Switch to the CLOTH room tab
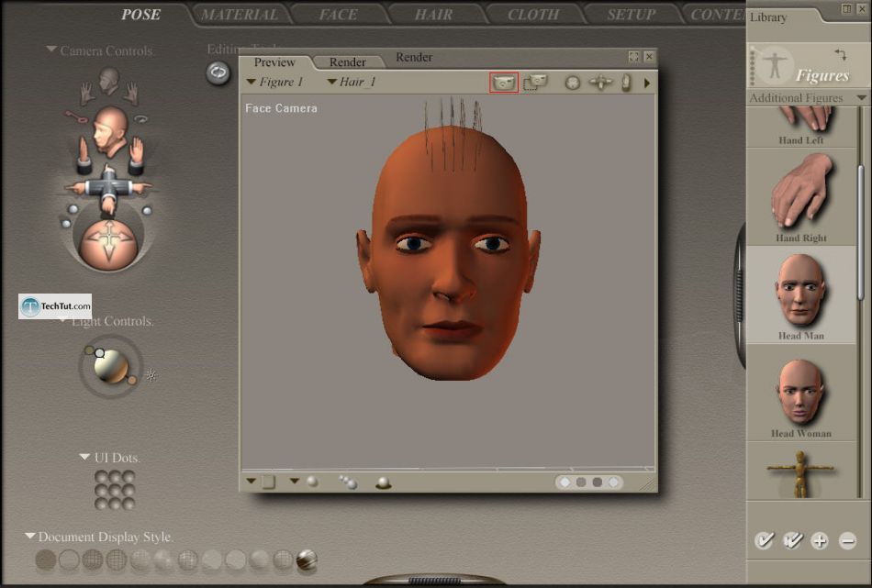 (x=533, y=15)
